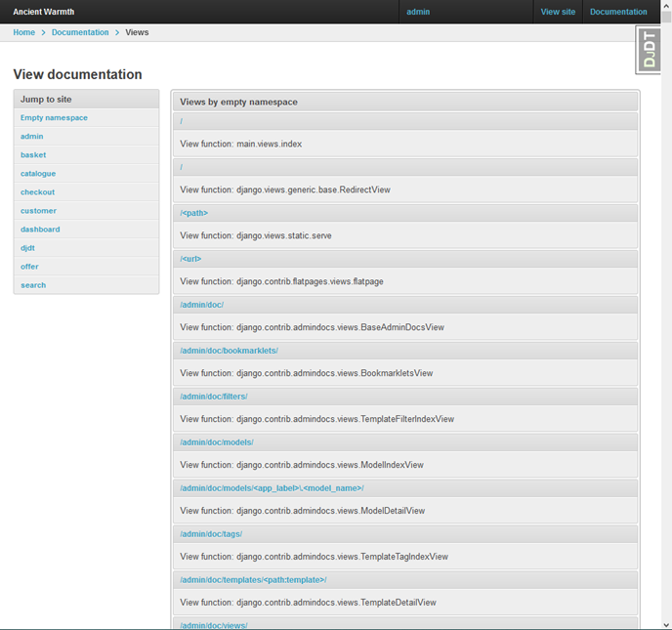Click the Ancient Warmth site title

43,12
